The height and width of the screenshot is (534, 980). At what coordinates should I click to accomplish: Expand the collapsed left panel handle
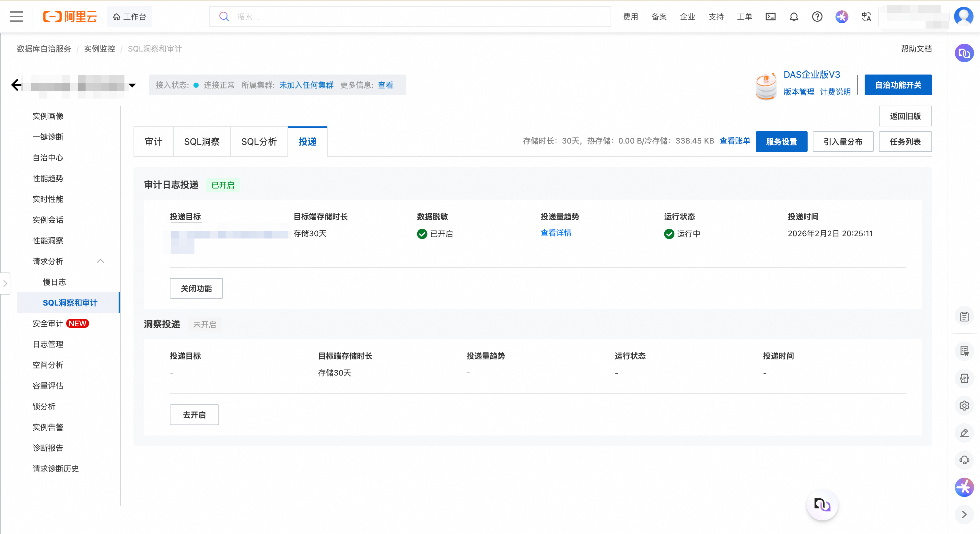pos(5,283)
